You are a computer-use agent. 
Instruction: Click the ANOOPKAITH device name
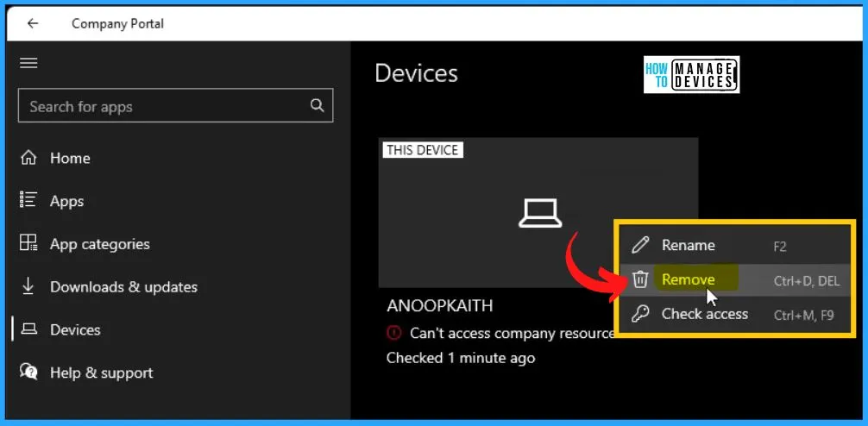click(439, 306)
